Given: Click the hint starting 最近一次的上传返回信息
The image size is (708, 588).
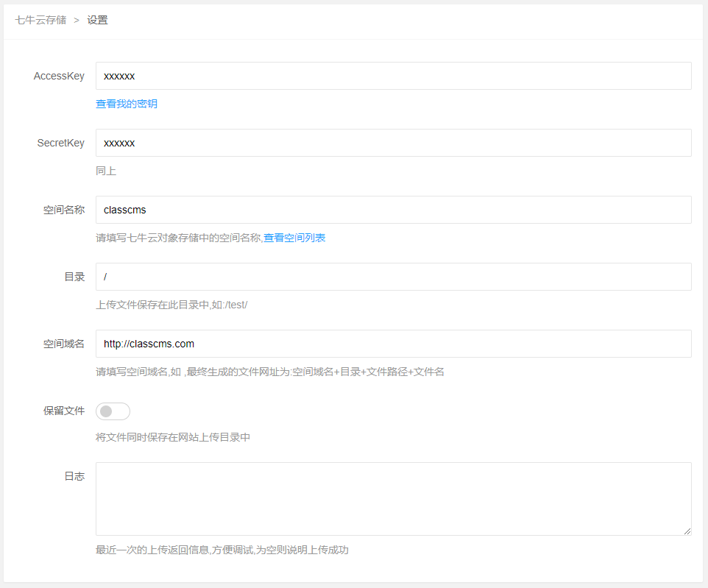Looking at the screenshot, I should pos(222,550).
